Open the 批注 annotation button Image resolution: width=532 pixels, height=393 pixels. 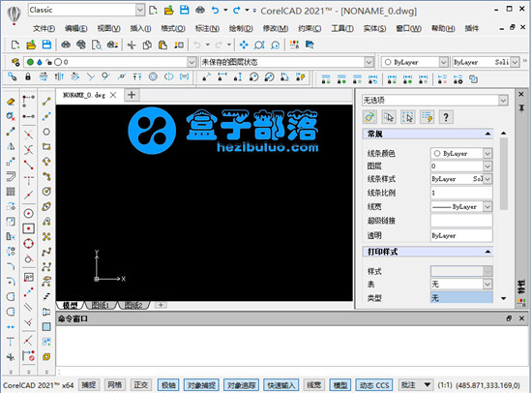(416, 385)
